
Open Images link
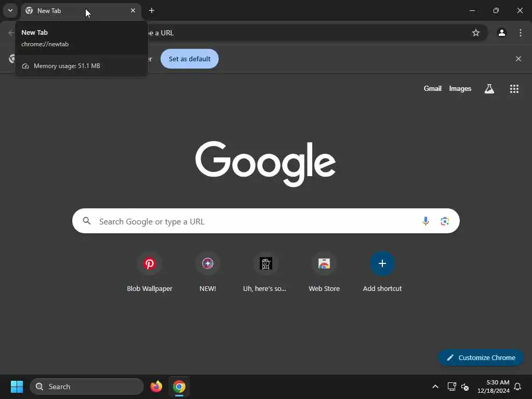(460, 88)
